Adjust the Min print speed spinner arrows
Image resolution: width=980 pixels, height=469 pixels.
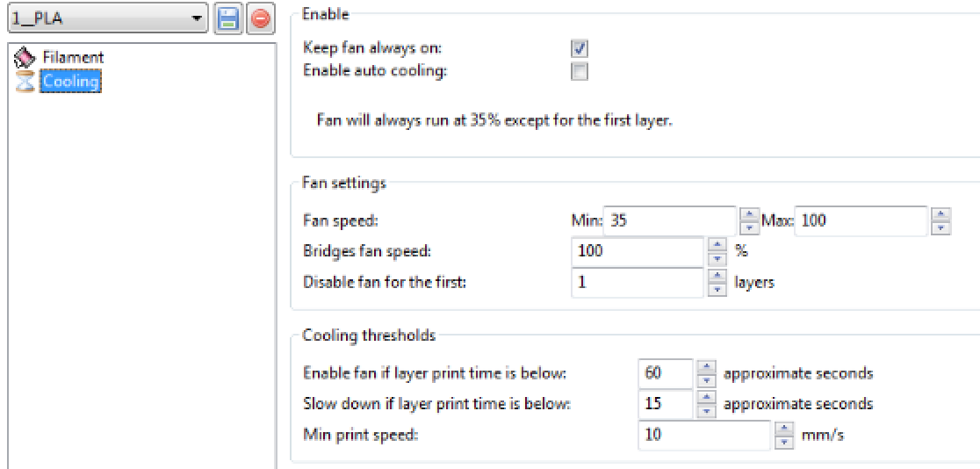pos(784,435)
